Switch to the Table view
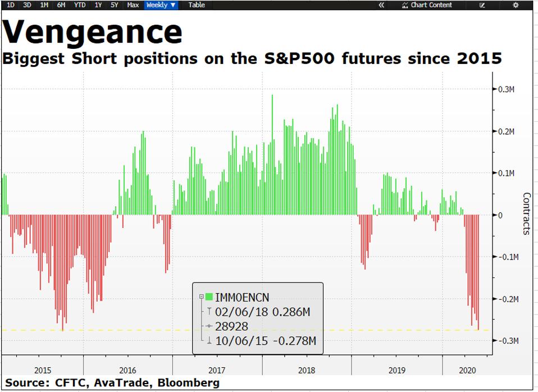The height and width of the screenshot is (392, 538). [x=197, y=5]
